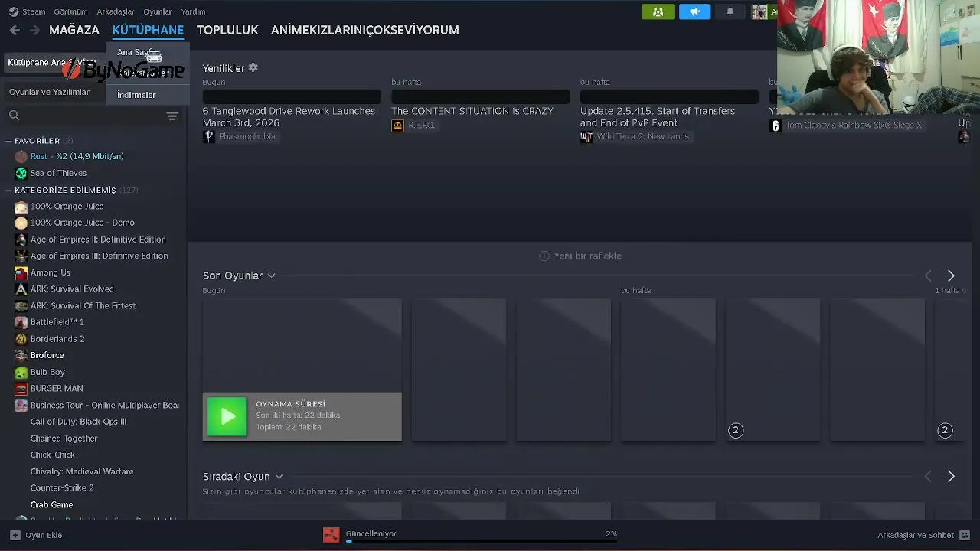Open the blue megaphone announcements button
The image size is (980, 551).
(694, 11)
